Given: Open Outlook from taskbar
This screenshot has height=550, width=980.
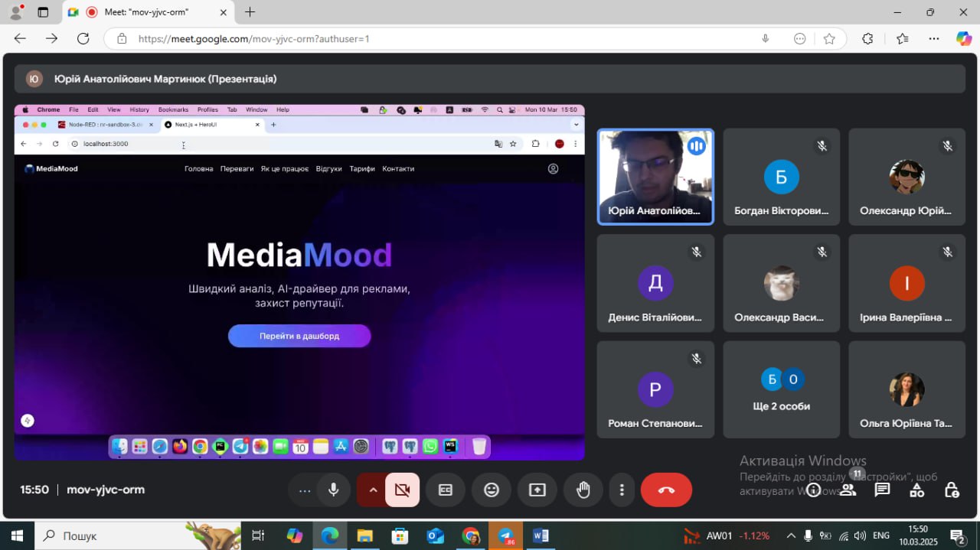Looking at the screenshot, I should (x=436, y=535).
